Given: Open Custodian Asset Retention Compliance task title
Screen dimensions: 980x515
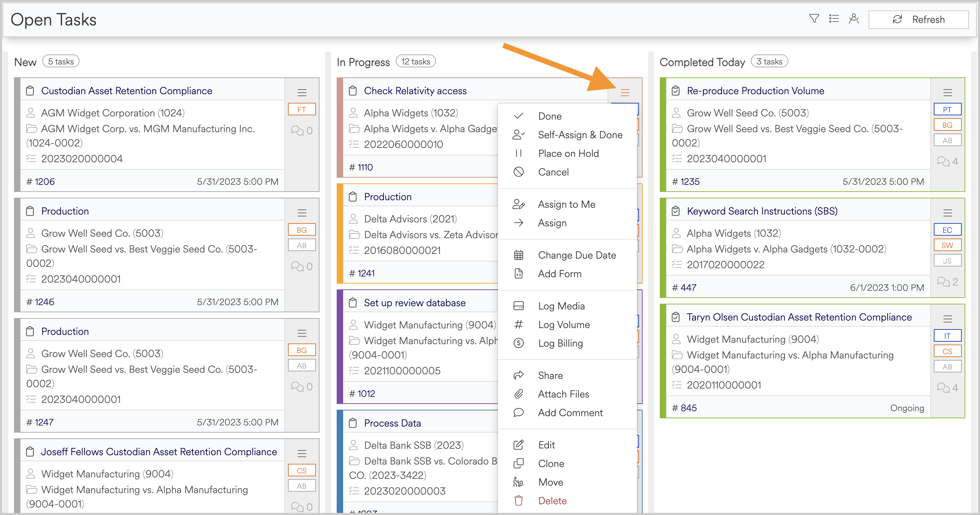Looking at the screenshot, I should 126,91.
